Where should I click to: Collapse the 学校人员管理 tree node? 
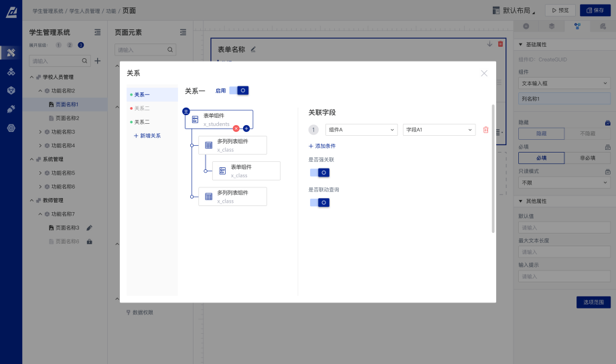pos(32,77)
